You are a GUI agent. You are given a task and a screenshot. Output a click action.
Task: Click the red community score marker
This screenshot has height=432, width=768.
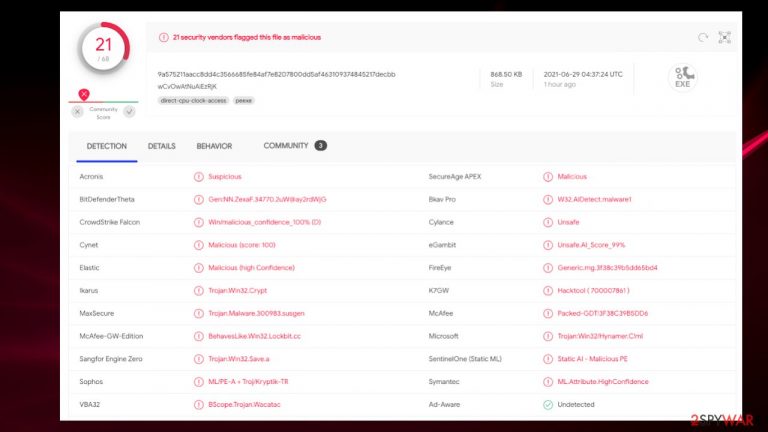click(84, 95)
